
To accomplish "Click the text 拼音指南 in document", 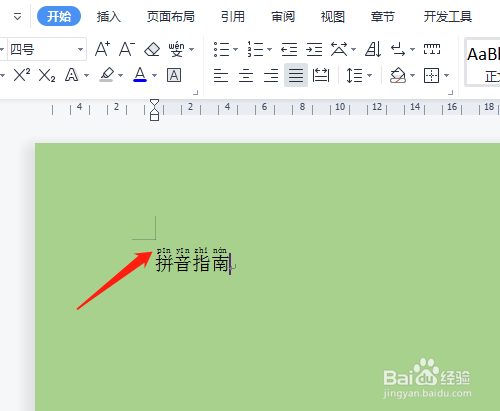I will 193,263.
